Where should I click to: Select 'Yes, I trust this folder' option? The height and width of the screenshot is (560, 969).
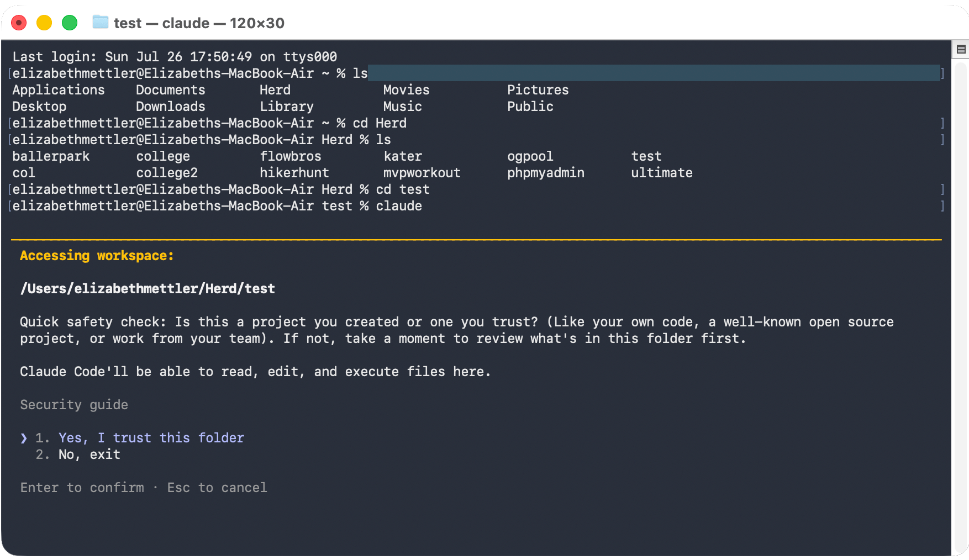click(x=151, y=438)
